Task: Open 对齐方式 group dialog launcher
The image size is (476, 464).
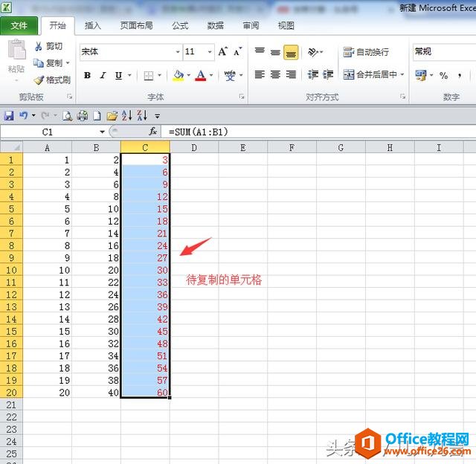Action: coord(403,97)
